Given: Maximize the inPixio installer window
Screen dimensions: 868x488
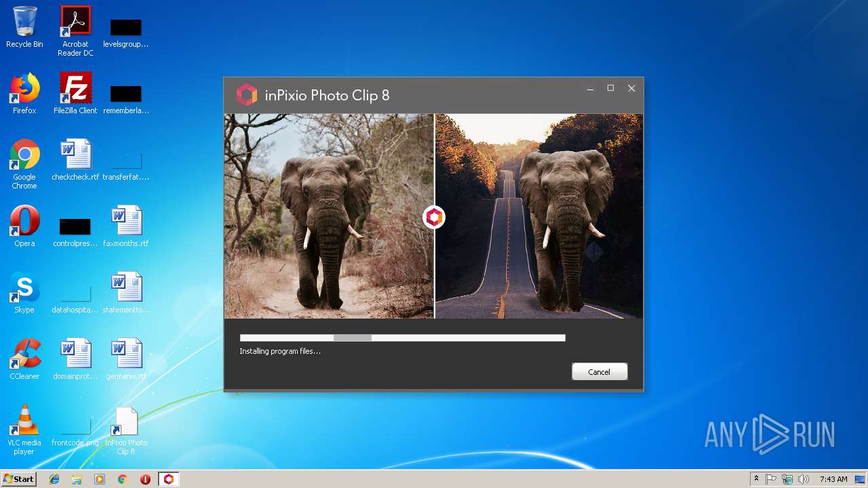Looking at the screenshot, I should pos(610,88).
